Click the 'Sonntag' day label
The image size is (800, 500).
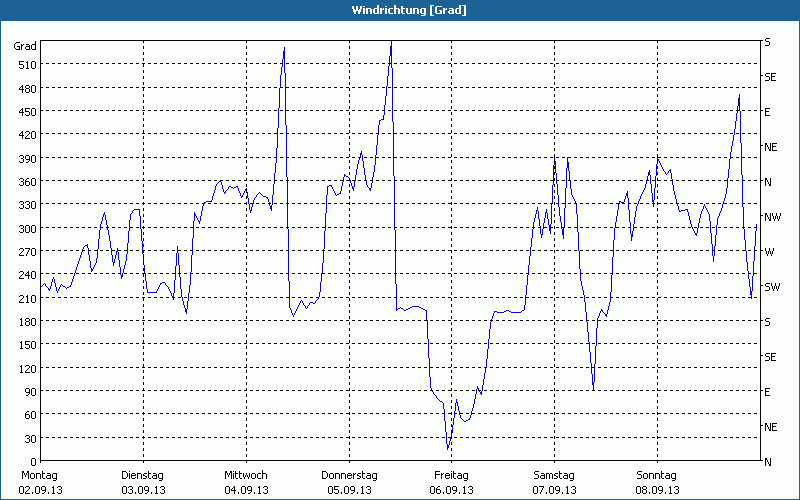tap(657, 476)
